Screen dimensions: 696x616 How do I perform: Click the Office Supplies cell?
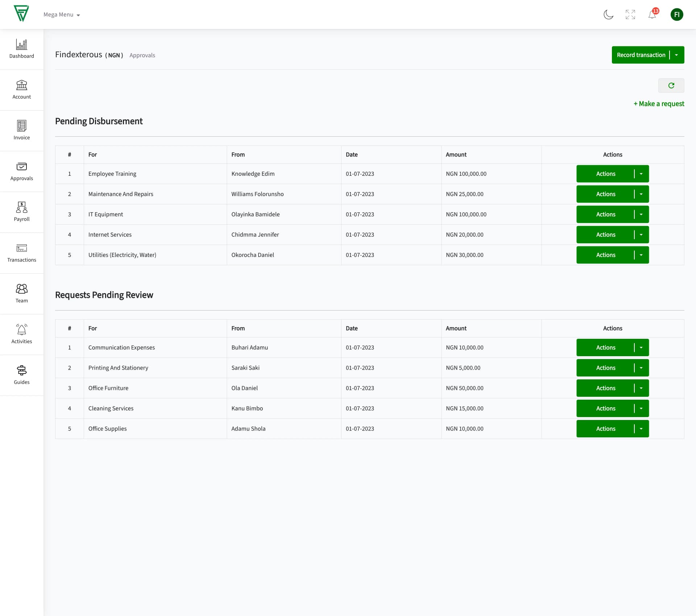click(x=155, y=429)
